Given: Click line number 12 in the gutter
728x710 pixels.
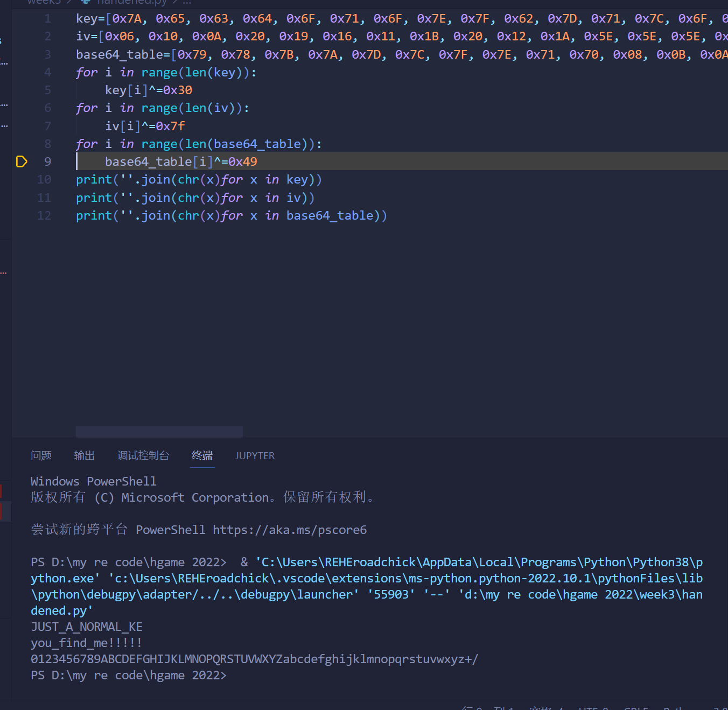Looking at the screenshot, I should [x=44, y=216].
